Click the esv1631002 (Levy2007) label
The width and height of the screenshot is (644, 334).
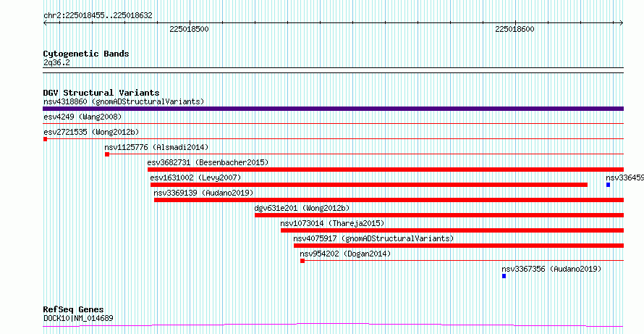[x=195, y=178]
